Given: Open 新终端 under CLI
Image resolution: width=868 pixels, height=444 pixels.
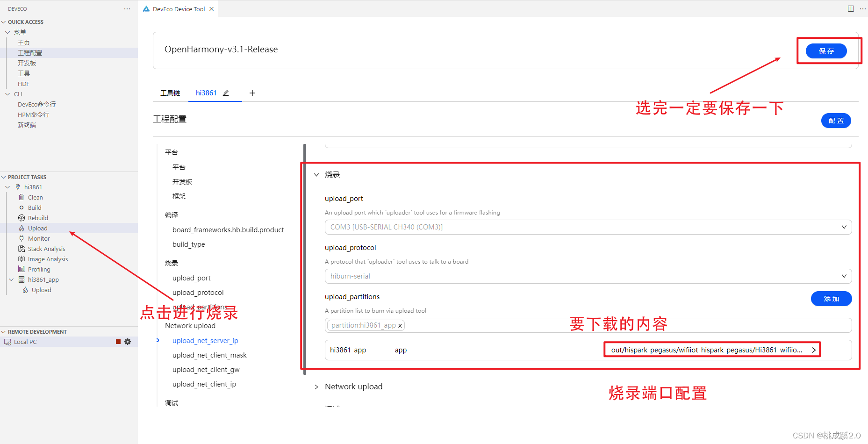Looking at the screenshot, I should click(27, 125).
